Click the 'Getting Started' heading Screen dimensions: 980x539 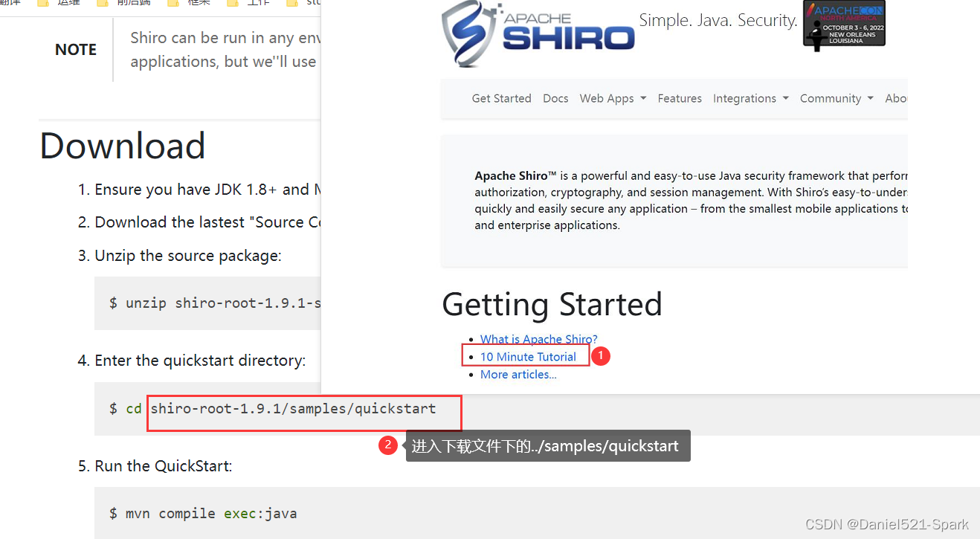(552, 304)
